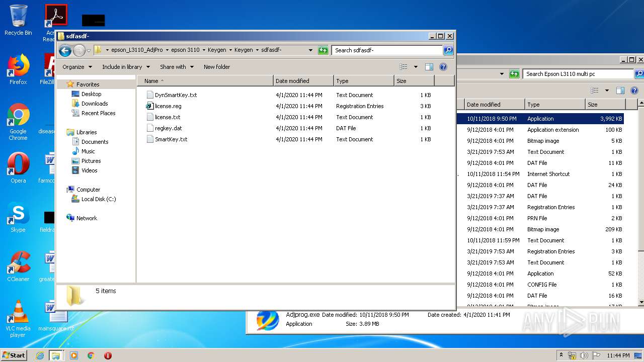Select the 3,992 KB Application row in back window
This screenshot has width=644, height=362.
[540, 119]
